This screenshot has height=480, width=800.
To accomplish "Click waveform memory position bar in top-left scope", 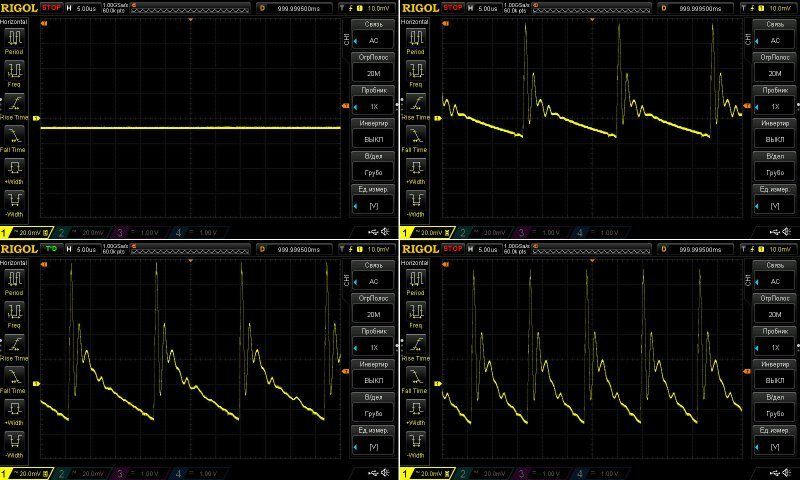I will tap(188, 7).
